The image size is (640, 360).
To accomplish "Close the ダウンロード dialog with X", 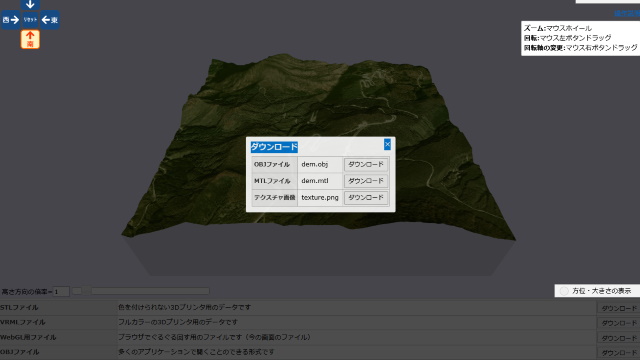I will point(387,144).
